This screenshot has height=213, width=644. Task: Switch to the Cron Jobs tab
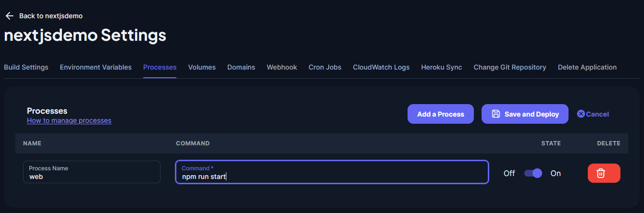[x=325, y=67]
